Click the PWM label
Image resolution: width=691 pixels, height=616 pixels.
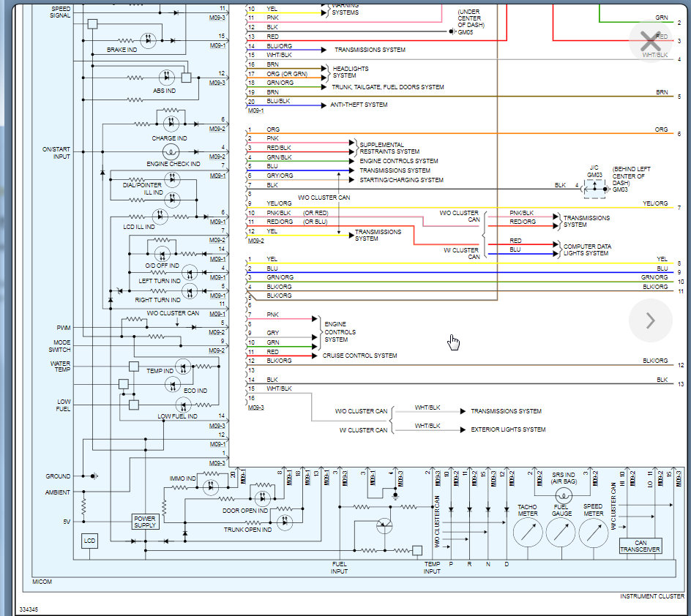click(64, 328)
